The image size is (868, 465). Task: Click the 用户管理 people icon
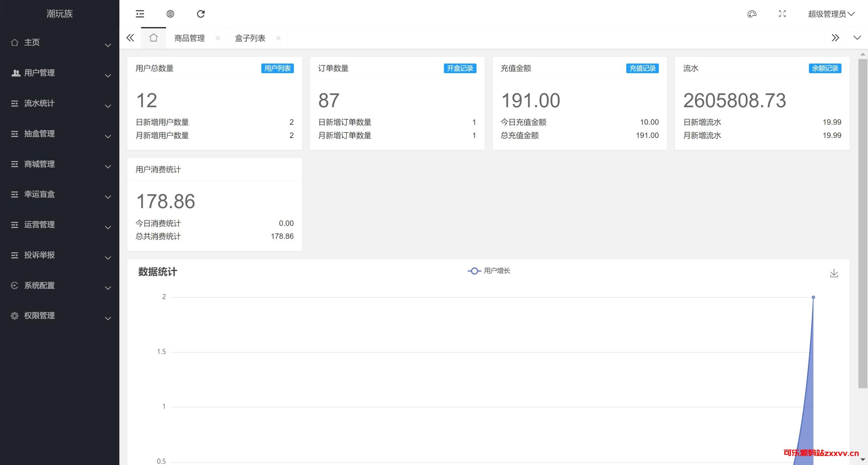(16, 73)
